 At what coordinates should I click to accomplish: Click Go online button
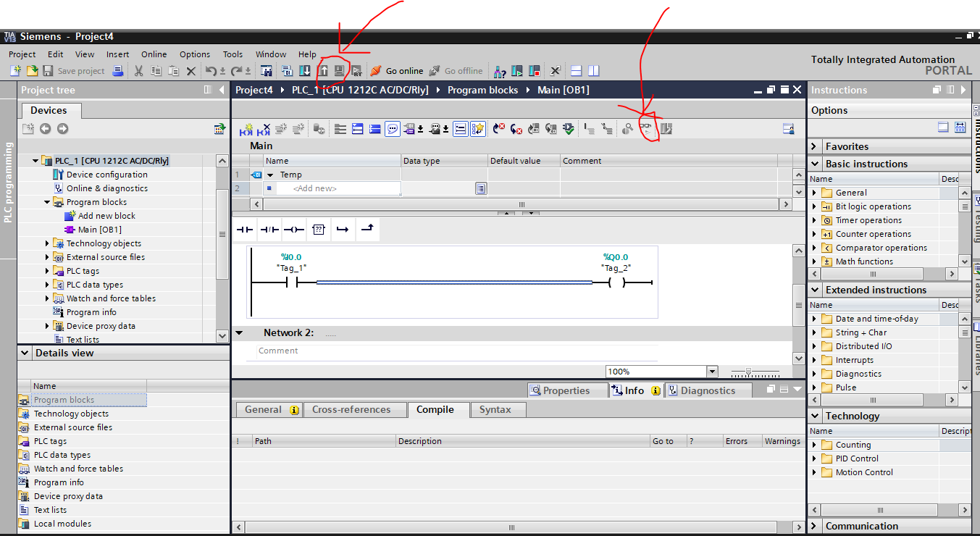[x=396, y=71]
